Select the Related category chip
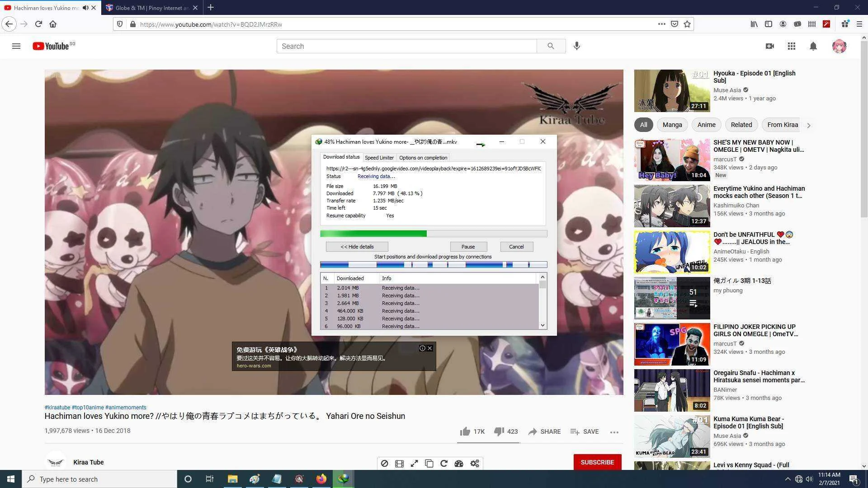This screenshot has width=868, height=488. (741, 125)
